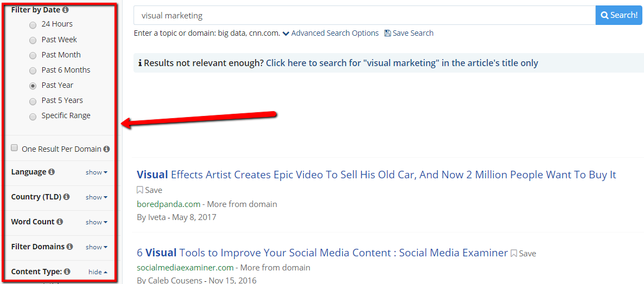
Task: Click the Word Count info icon
Action: click(60, 222)
